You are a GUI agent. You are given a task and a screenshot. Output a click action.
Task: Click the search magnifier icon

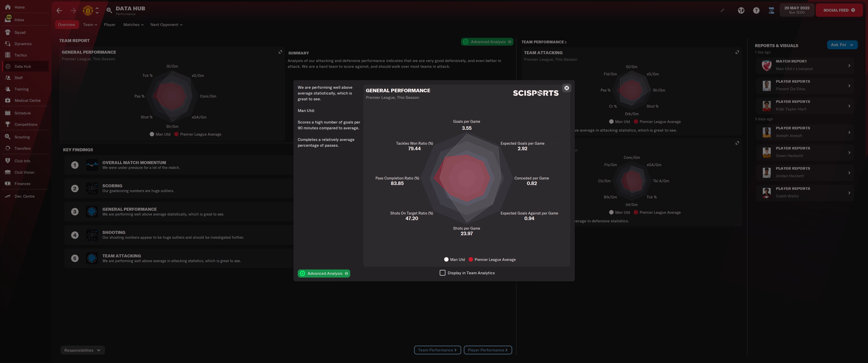(109, 10)
